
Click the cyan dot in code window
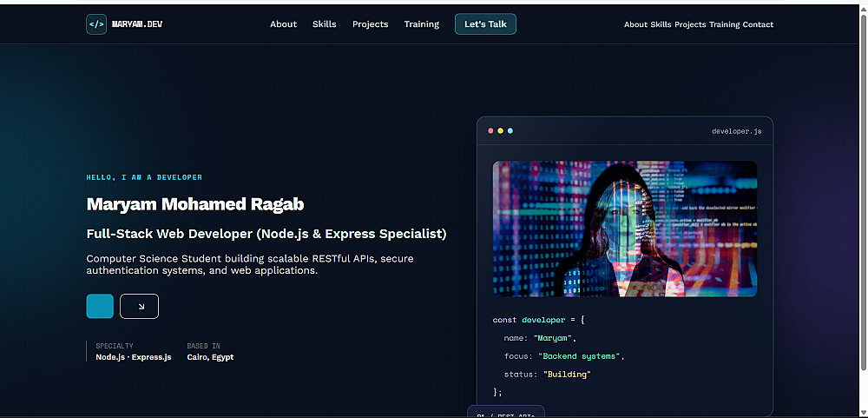click(x=510, y=131)
